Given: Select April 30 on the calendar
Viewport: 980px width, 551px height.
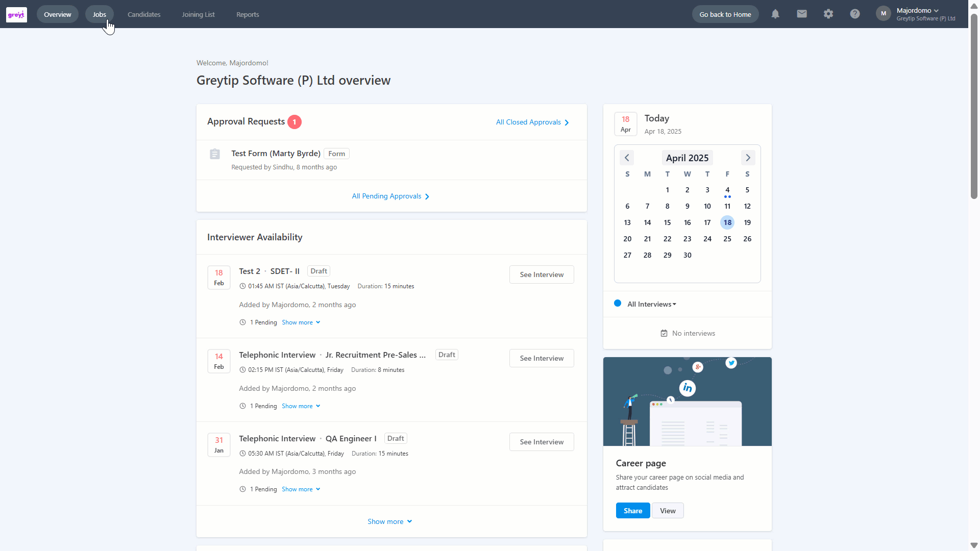Looking at the screenshot, I should 688,255.
